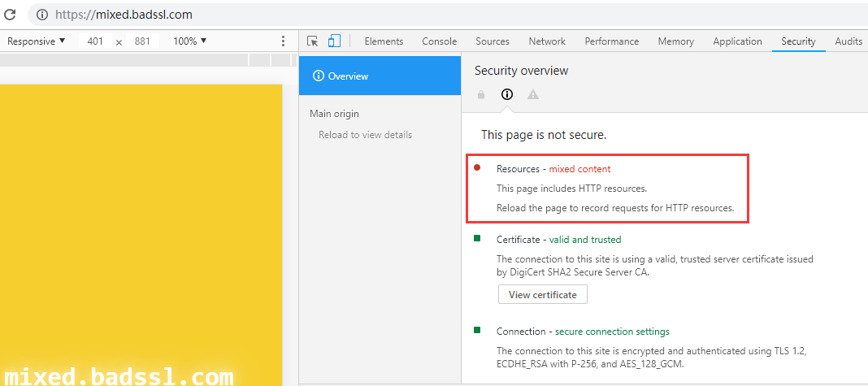868x386 pixels.
Task: Select Overview in the security sidebar
Action: pos(380,76)
